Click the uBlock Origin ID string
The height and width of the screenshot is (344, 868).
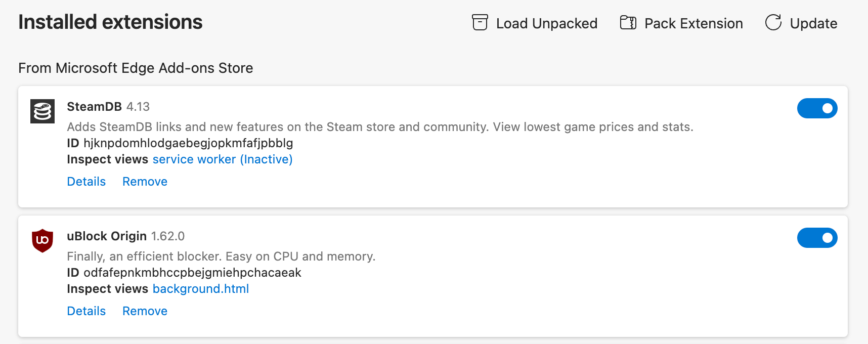192,273
